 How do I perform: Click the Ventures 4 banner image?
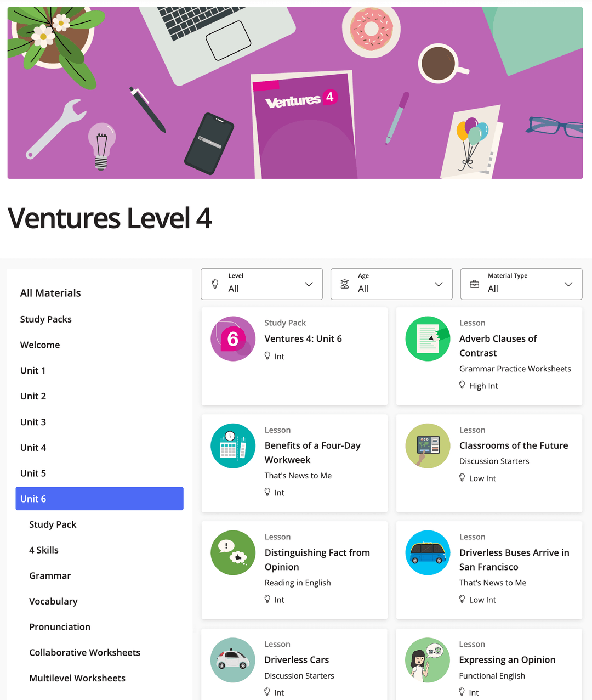tap(296, 92)
